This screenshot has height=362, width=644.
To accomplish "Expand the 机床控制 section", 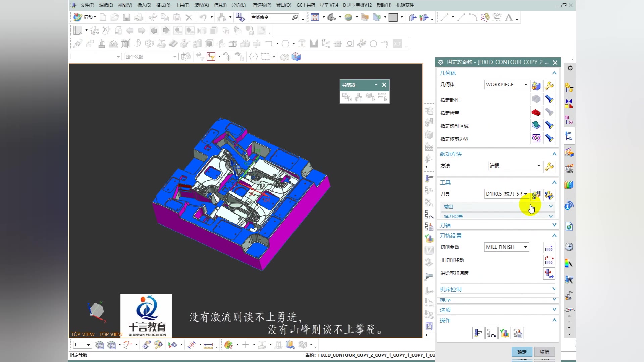I will tap(554, 289).
